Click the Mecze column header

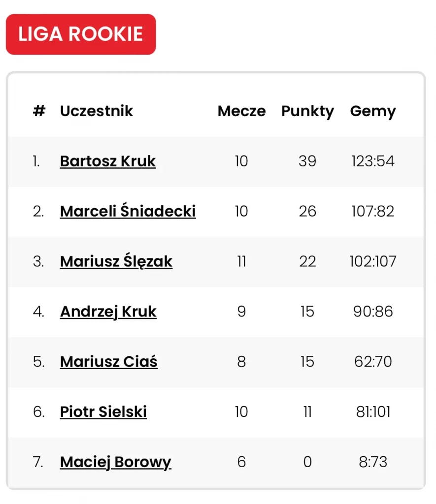click(242, 111)
